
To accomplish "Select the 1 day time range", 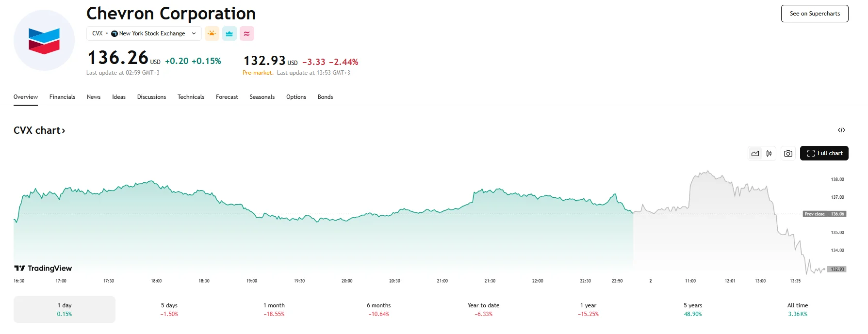I will tap(65, 309).
